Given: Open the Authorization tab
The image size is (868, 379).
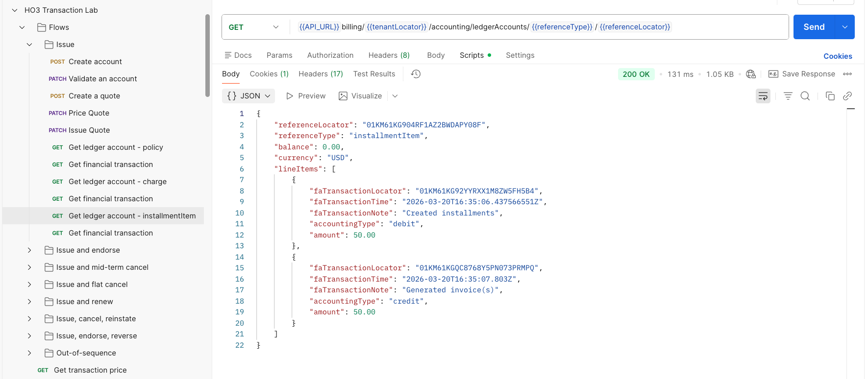Looking at the screenshot, I should pyautogui.click(x=330, y=55).
